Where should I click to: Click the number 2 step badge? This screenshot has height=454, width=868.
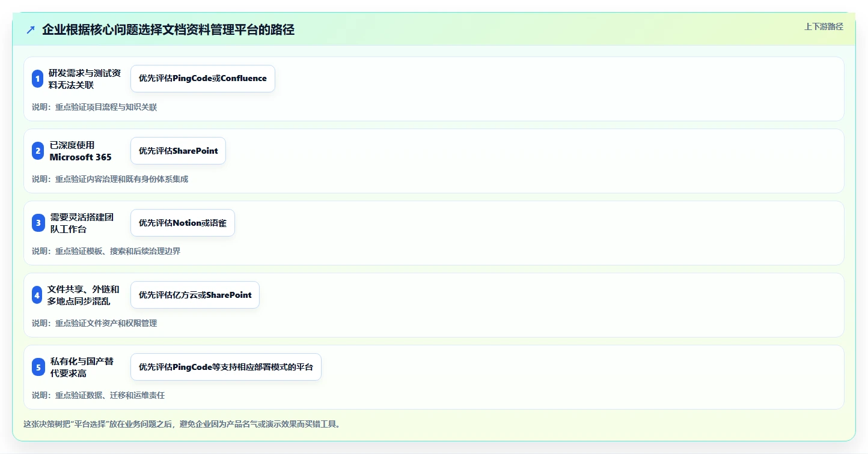pos(38,151)
